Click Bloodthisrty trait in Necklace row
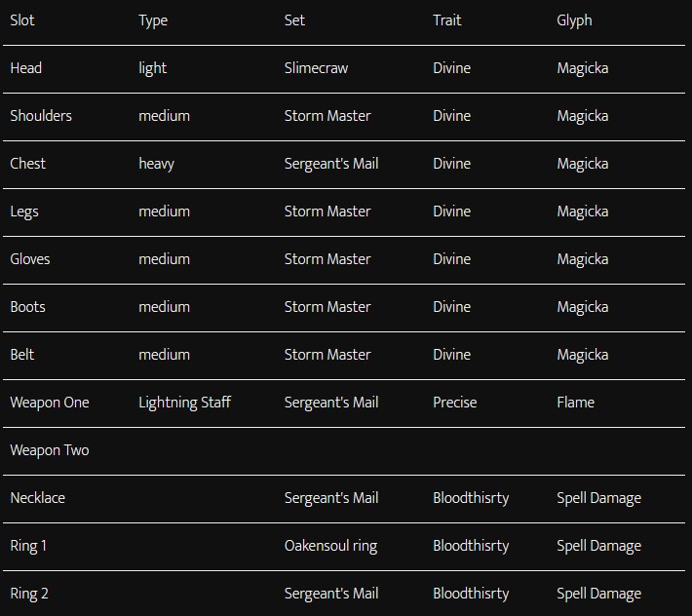The image size is (692, 616). coord(471,499)
